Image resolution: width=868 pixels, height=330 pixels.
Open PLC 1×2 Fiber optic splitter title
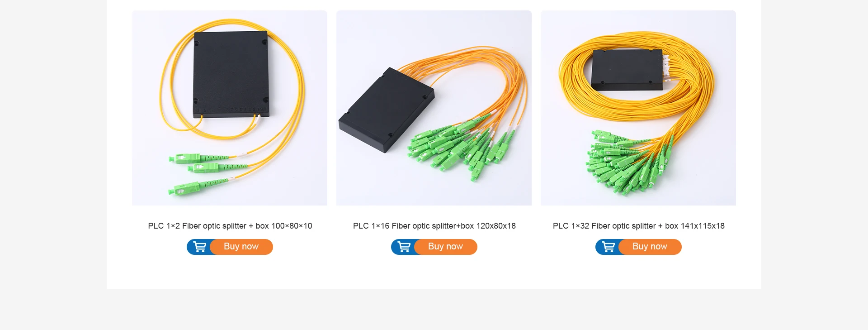coord(230,226)
